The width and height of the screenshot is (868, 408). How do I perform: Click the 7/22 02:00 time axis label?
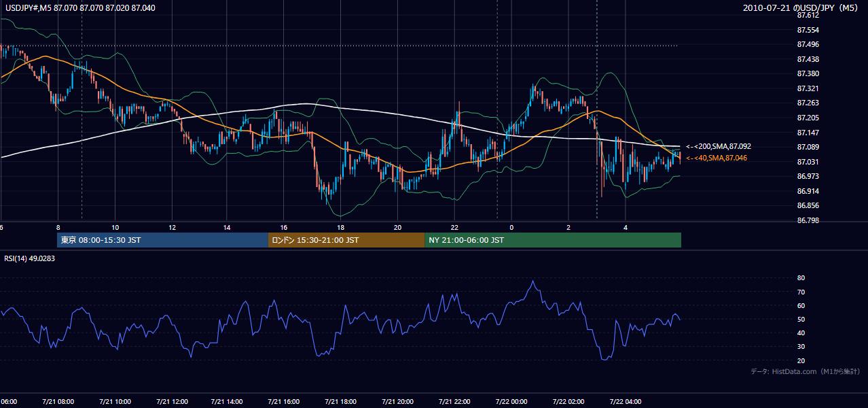pyautogui.click(x=568, y=401)
